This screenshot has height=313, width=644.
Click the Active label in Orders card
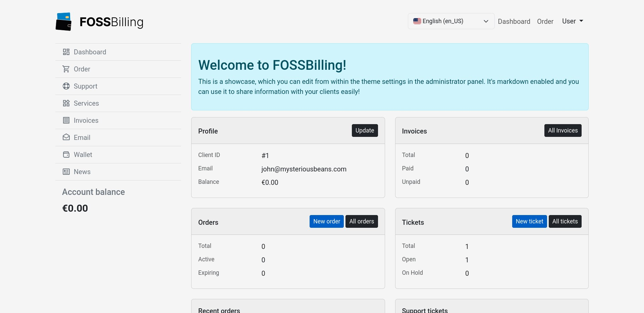tap(206, 259)
